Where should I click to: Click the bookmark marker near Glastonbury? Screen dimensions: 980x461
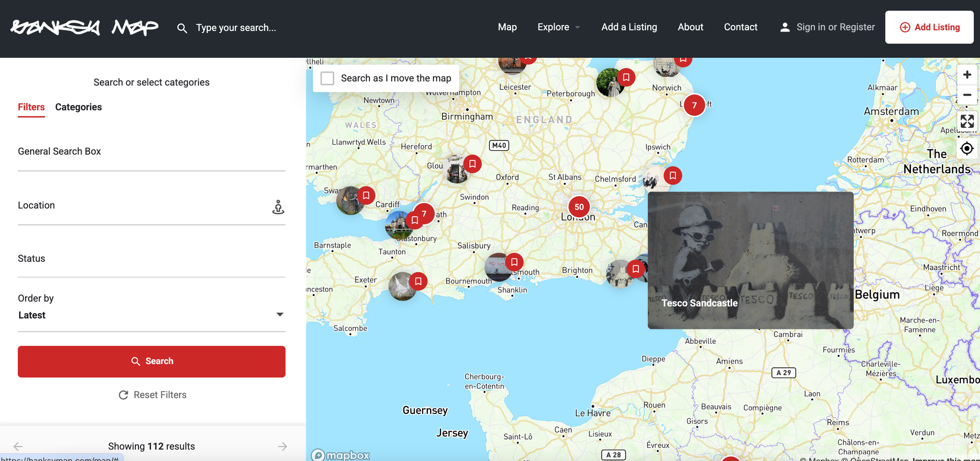415,220
